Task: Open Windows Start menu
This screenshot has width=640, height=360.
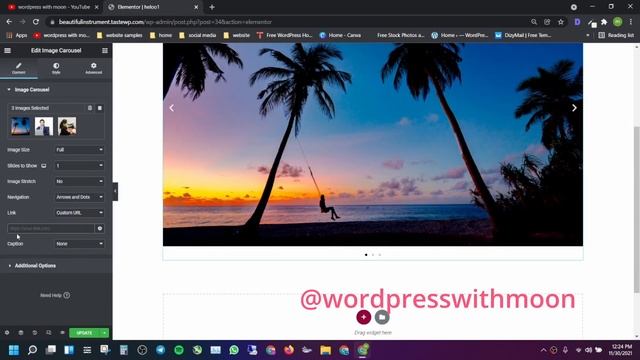Action: coord(14,350)
